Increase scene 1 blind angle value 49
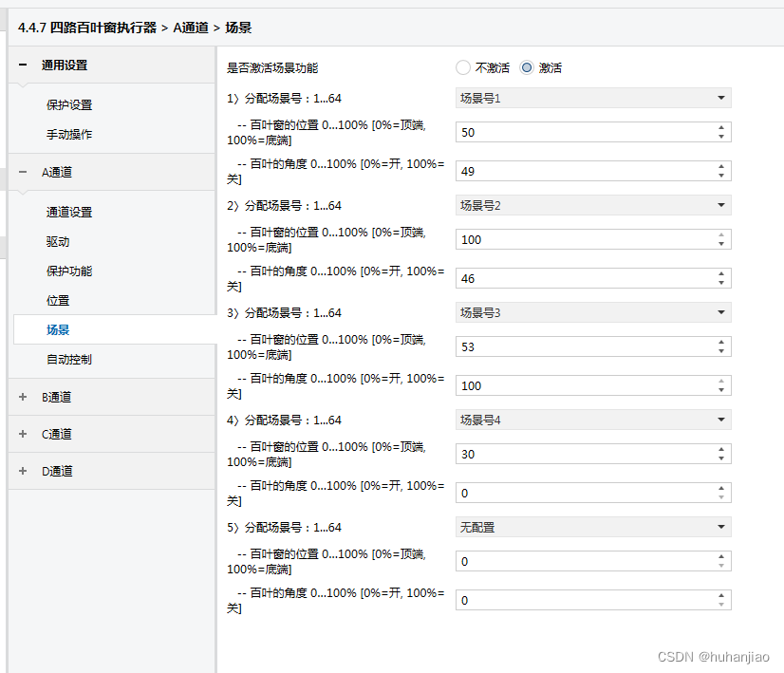Screen dimensions: 784x673 pyautogui.click(x=721, y=167)
